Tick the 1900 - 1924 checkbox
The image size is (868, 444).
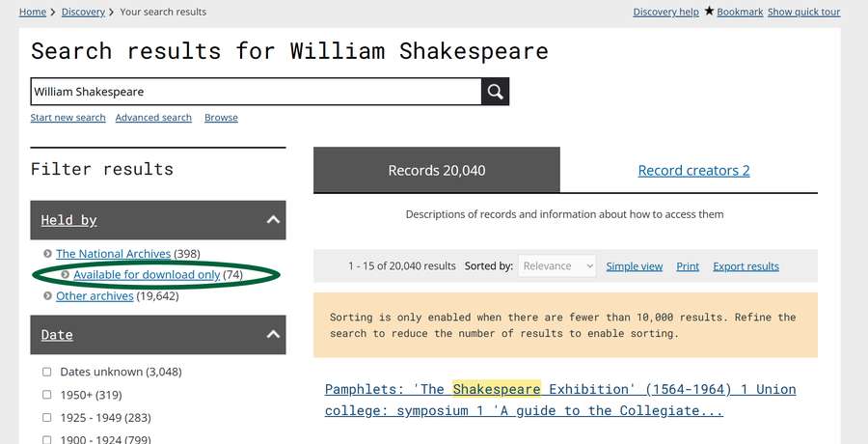pos(47,439)
